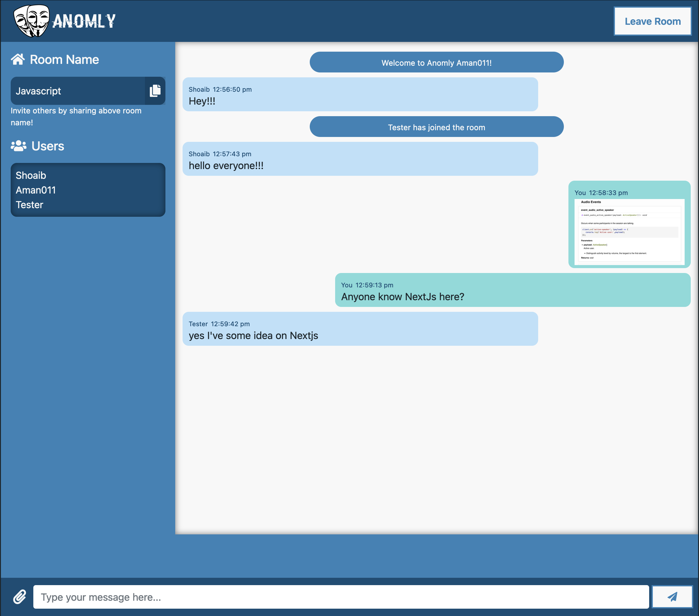
Task: Select Aman011 from the users list
Action: (x=35, y=190)
